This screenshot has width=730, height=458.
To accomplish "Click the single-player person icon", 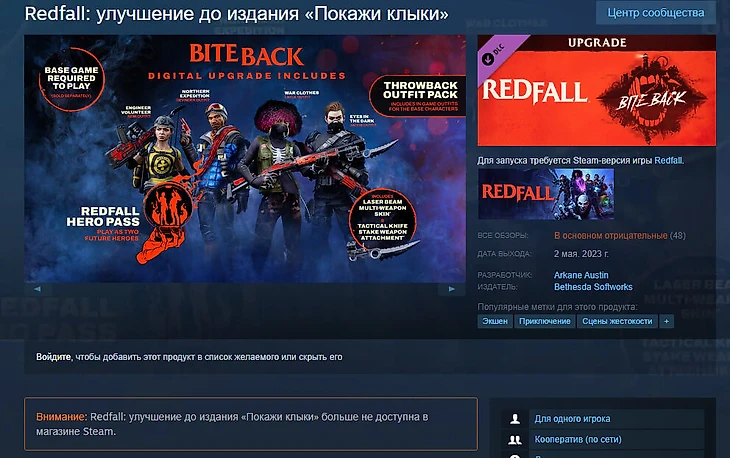I will [515, 419].
